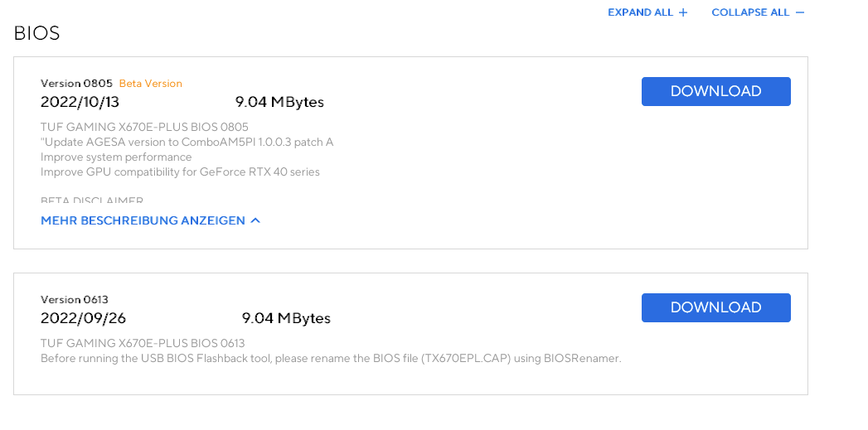Click the COLLAPSE ALL link
The image size is (868, 430).
coord(758,12)
